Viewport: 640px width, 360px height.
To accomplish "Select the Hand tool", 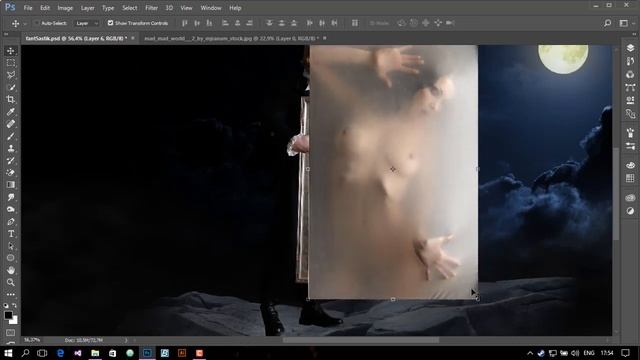I will coord(11,270).
